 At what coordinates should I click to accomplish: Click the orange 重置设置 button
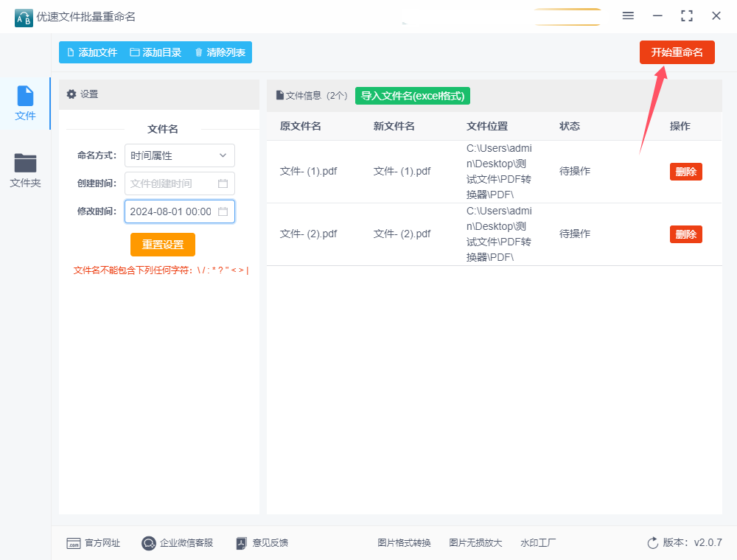(163, 245)
